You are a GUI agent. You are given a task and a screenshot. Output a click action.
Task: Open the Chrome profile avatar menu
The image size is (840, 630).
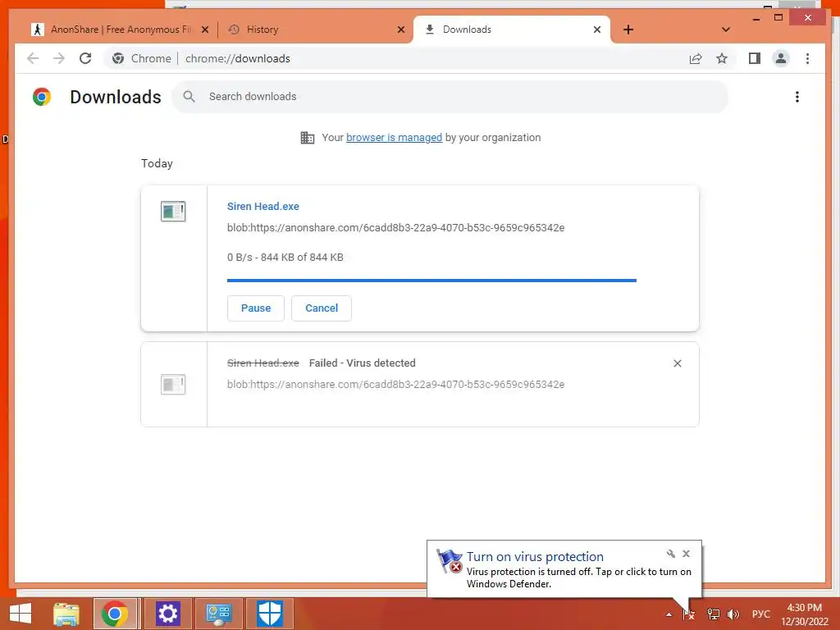(781, 58)
